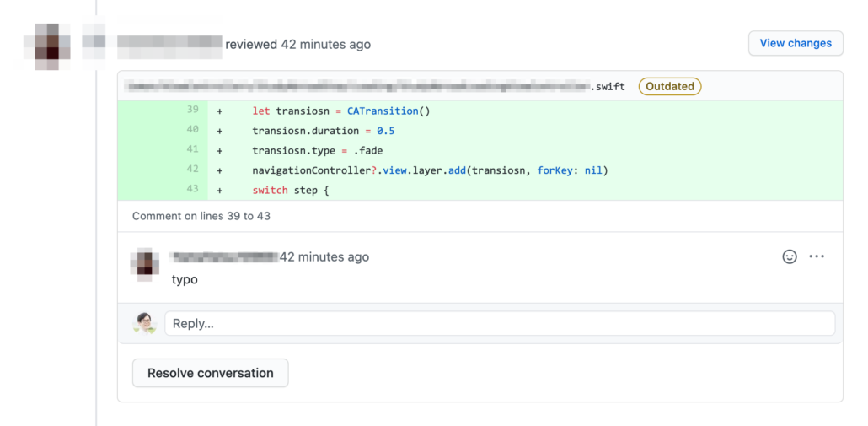
Task: Focus the Reply... text field
Action: pos(499,323)
